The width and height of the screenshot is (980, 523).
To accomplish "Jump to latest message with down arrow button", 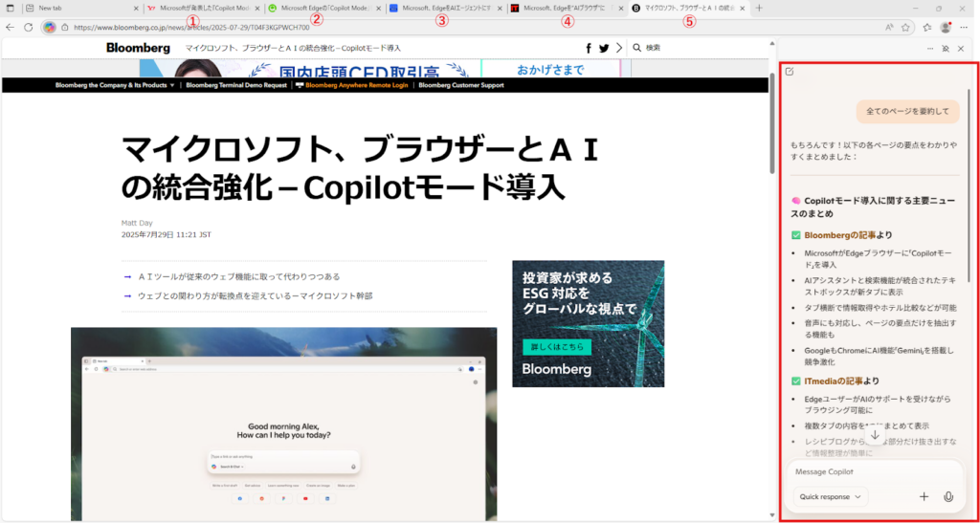I will pyautogui.click(x=875, y=434).
